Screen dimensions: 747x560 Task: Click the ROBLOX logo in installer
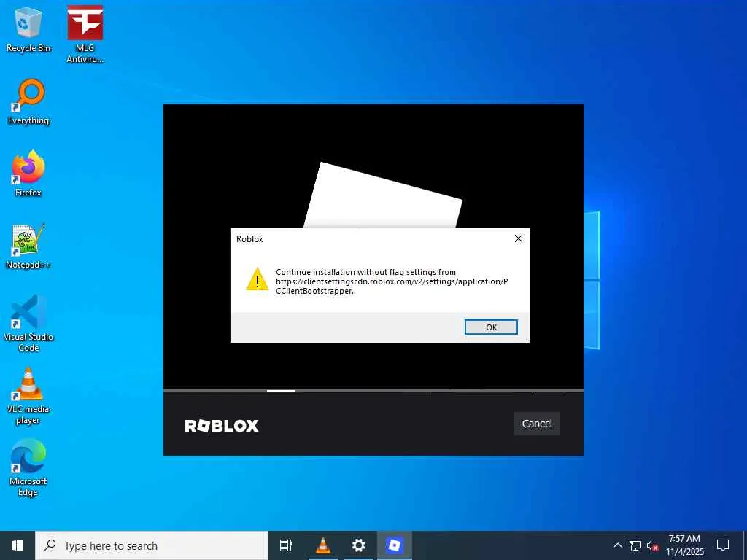(x=222, y=425)
